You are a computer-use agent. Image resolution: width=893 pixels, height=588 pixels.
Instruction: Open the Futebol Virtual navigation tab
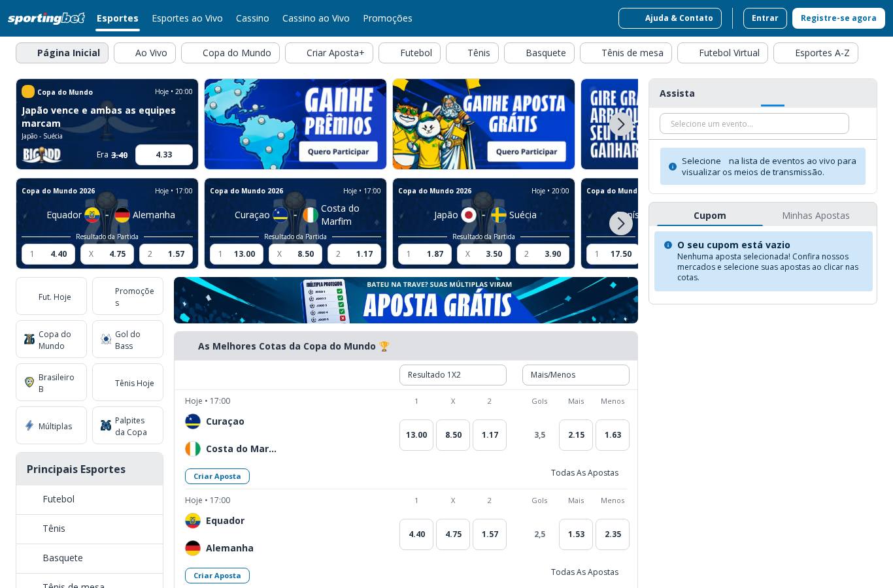click(722, 53)
